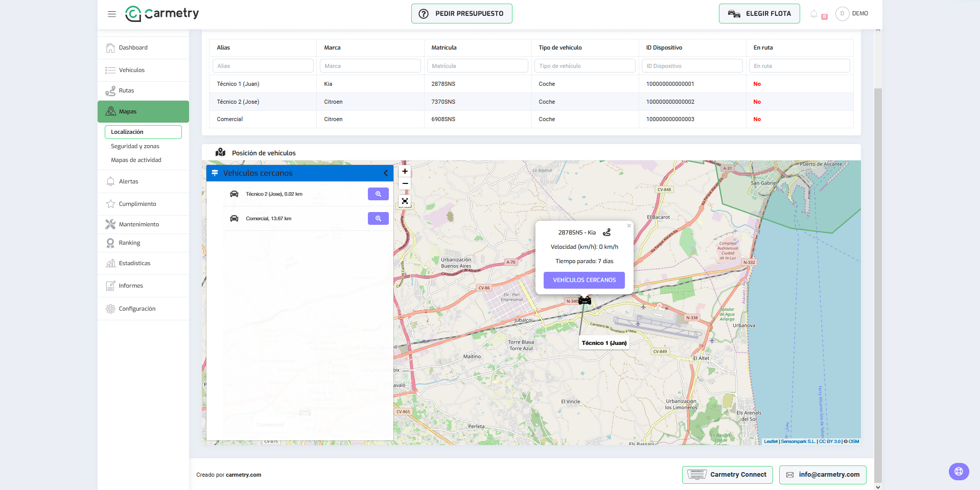Click the Cumplimiento star icon

110,204
